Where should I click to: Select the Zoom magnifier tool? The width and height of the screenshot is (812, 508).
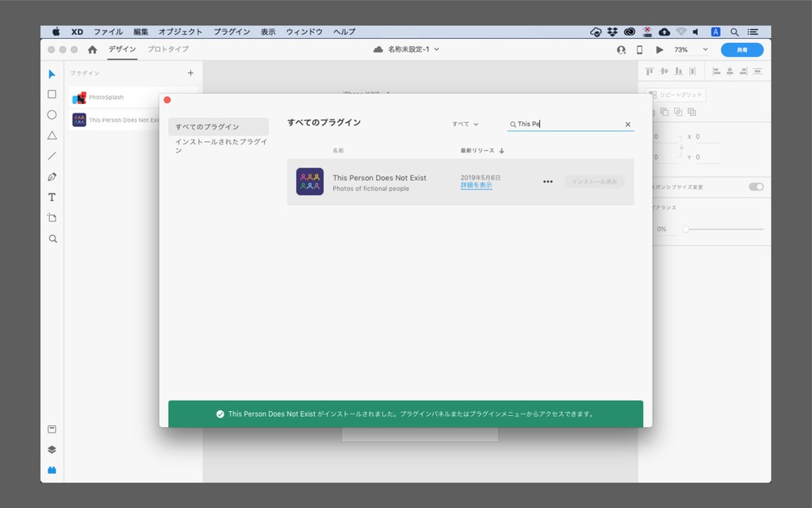click(52, 238)
